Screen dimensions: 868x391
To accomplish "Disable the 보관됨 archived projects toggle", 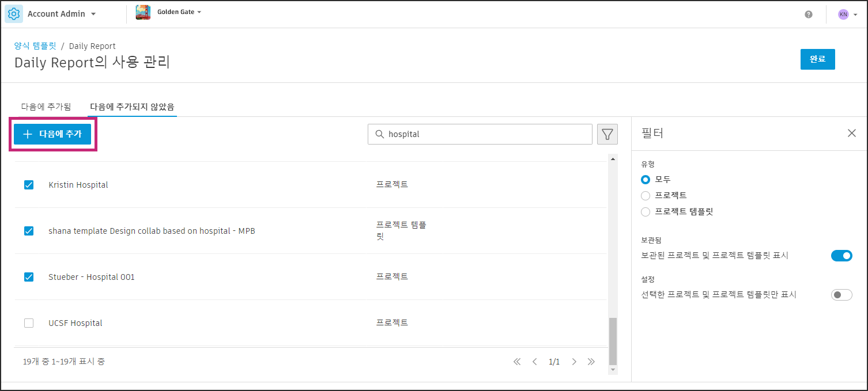I will tap(841, 255).
